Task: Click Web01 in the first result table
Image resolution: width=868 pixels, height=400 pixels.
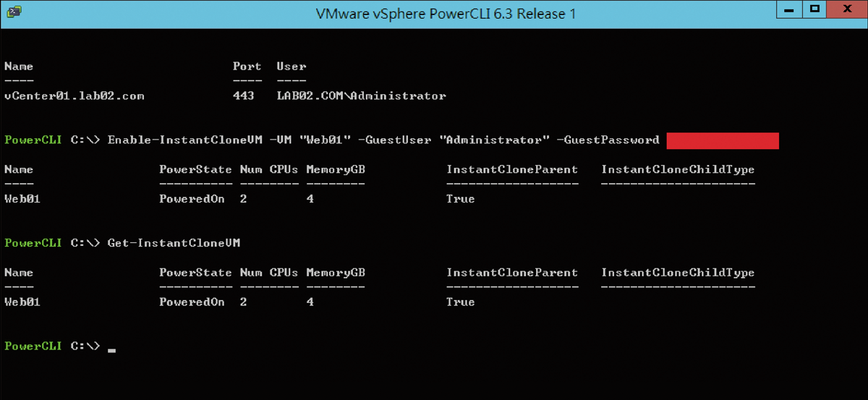Action: tap(22, 199)
